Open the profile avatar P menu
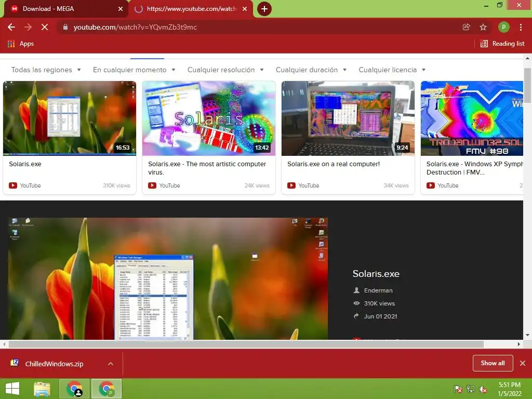The width and height of the screenshot is (532, 399). (x=504, y=27)
